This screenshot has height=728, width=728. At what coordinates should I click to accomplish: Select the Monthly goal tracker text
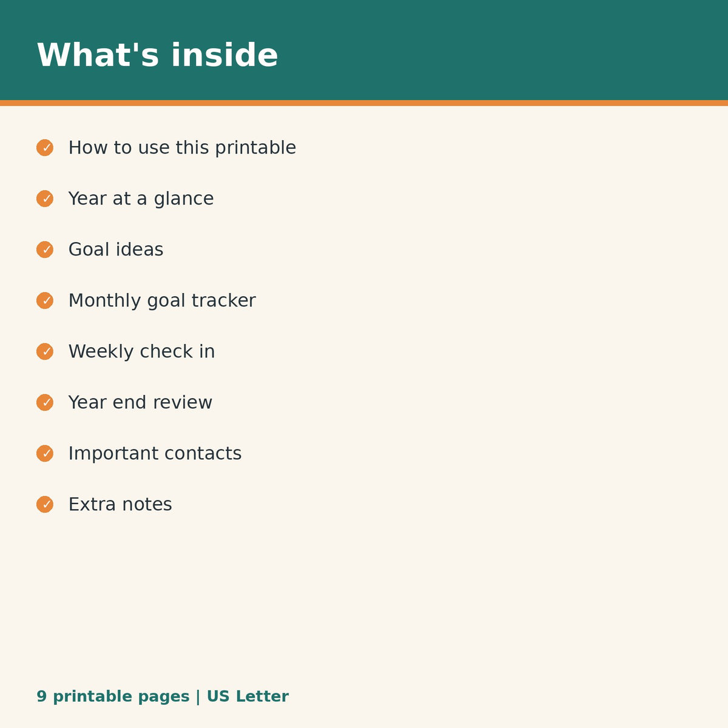(162, 301)
